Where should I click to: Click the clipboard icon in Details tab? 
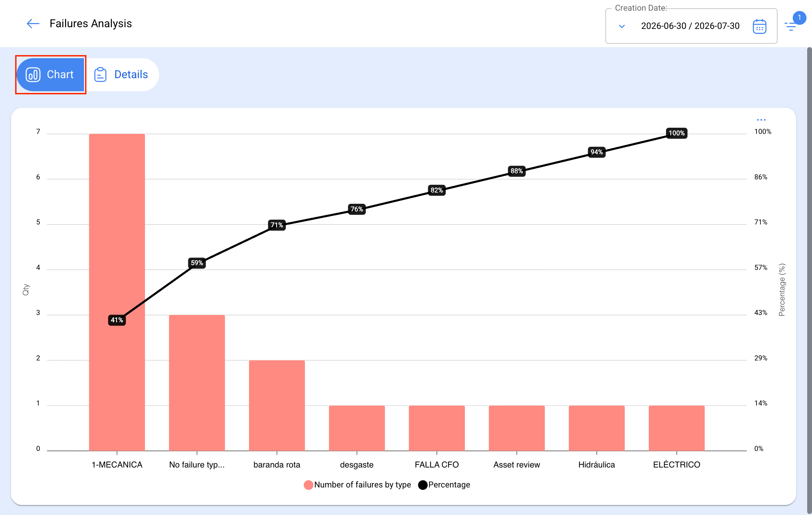point(100,75)
